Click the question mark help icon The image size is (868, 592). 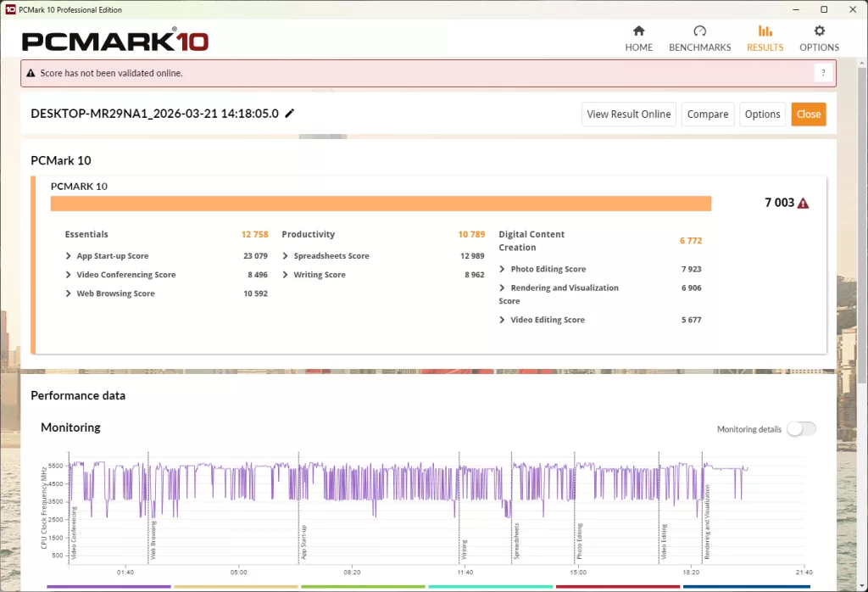pyautogui.click(x=822, y=73)
